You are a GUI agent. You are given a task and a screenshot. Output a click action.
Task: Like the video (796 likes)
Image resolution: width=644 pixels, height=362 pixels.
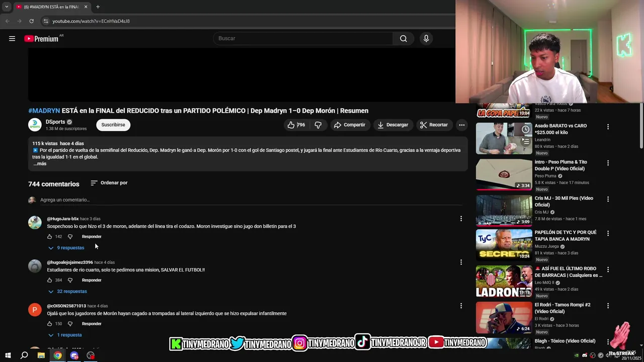point(296,125)
